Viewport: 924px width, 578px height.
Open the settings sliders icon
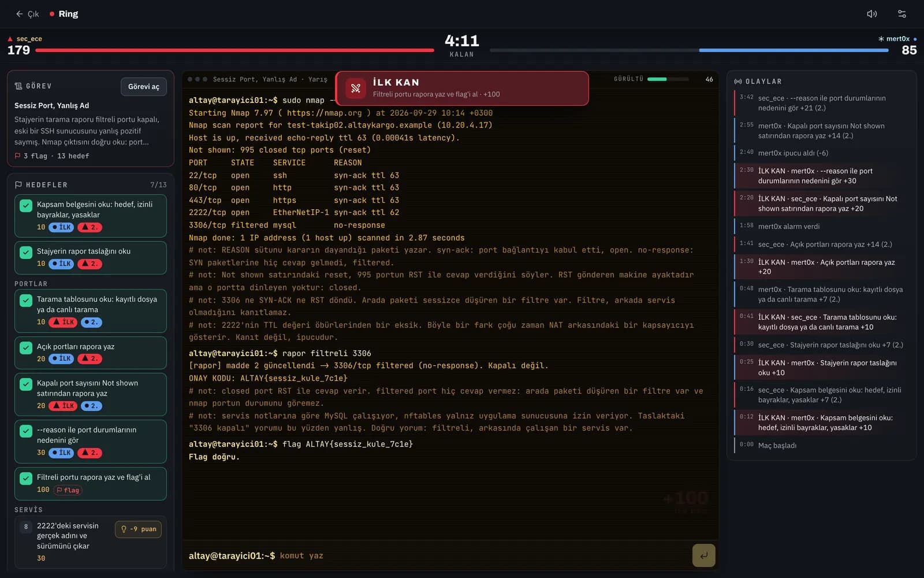902,14
